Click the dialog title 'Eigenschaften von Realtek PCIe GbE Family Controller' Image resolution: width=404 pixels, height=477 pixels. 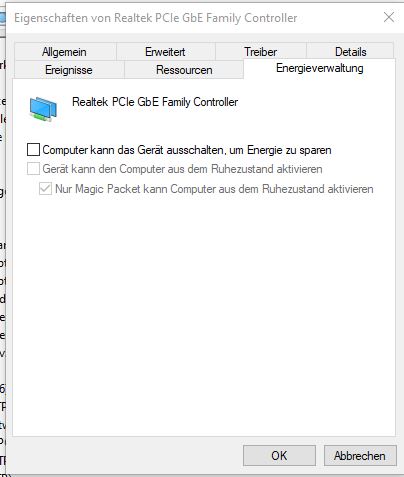pyautogui.click(x=156, y=18)
